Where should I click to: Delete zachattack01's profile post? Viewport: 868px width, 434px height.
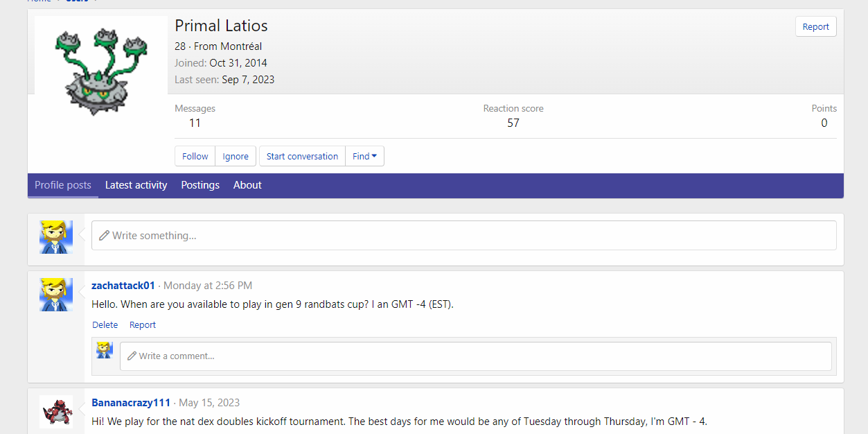pos(105,324)
